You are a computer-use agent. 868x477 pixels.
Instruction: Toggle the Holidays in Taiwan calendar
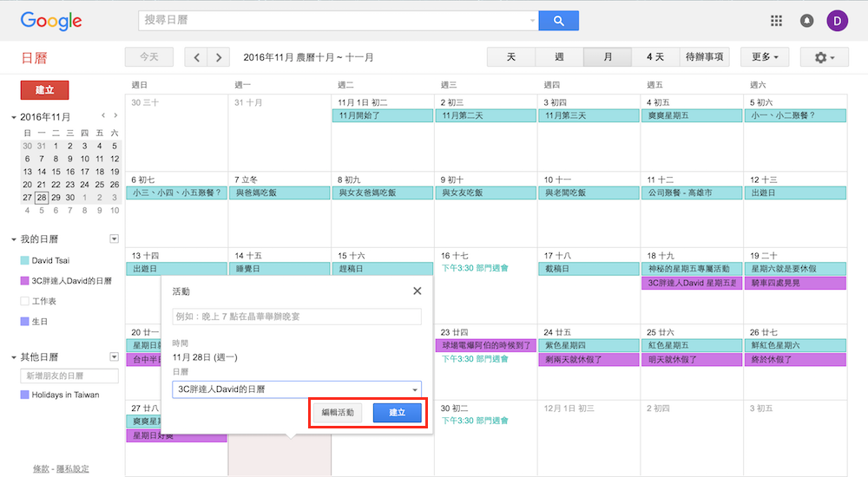point(24,395)
